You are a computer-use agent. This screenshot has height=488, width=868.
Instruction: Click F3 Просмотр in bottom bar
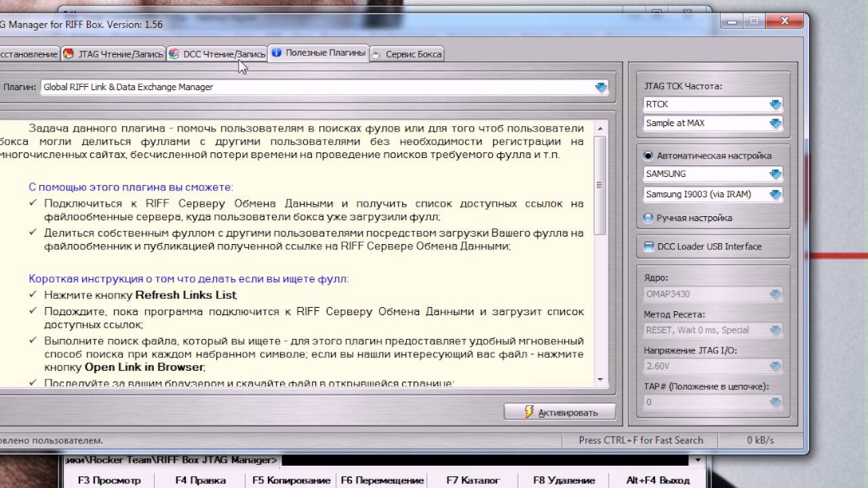[x=109, y=480]
